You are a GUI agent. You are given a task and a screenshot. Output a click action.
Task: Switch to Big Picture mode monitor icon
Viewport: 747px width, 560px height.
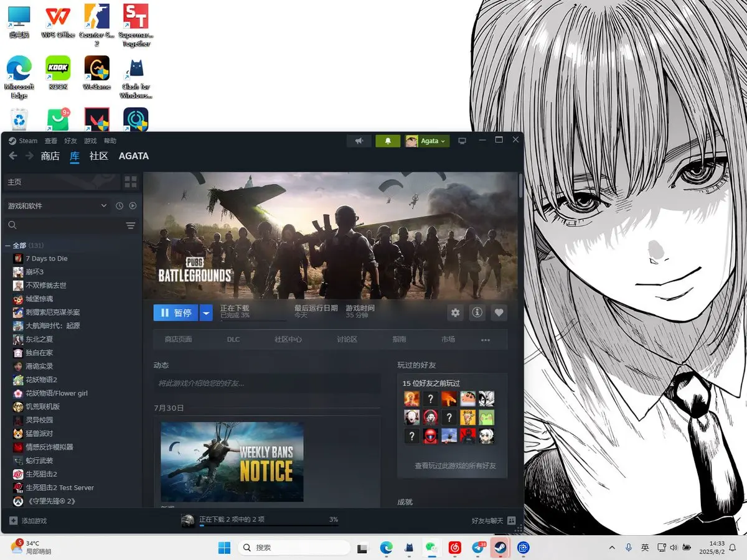[x=462, y=141]
